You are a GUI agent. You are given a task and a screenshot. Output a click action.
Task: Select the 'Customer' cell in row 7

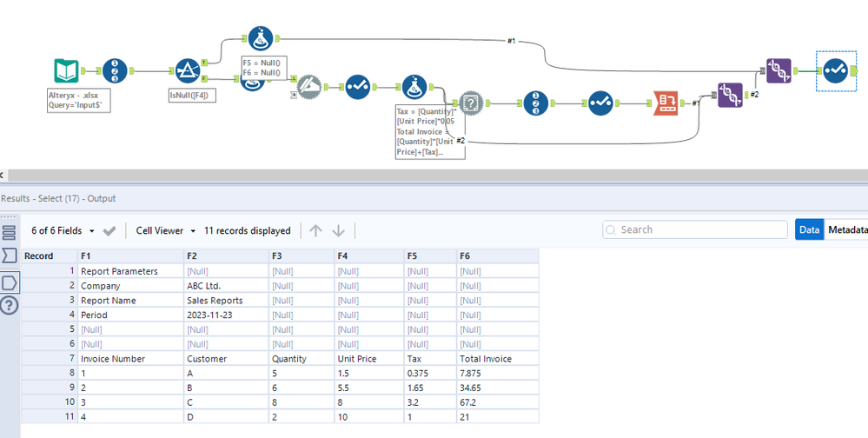point(227,359)
